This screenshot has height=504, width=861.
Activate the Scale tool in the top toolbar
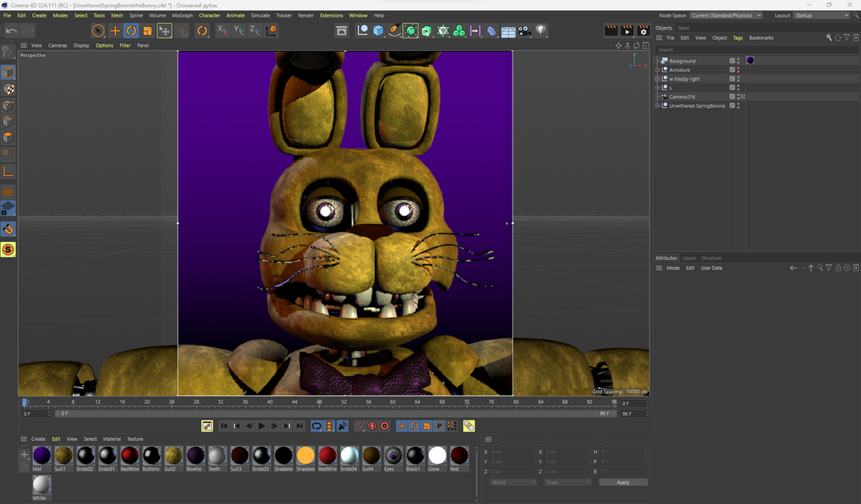(x=147, y=30)
